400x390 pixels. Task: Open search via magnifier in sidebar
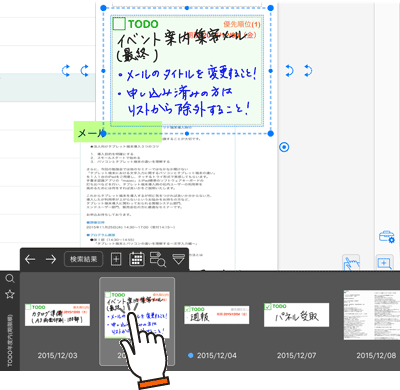[x=10, y=278]
